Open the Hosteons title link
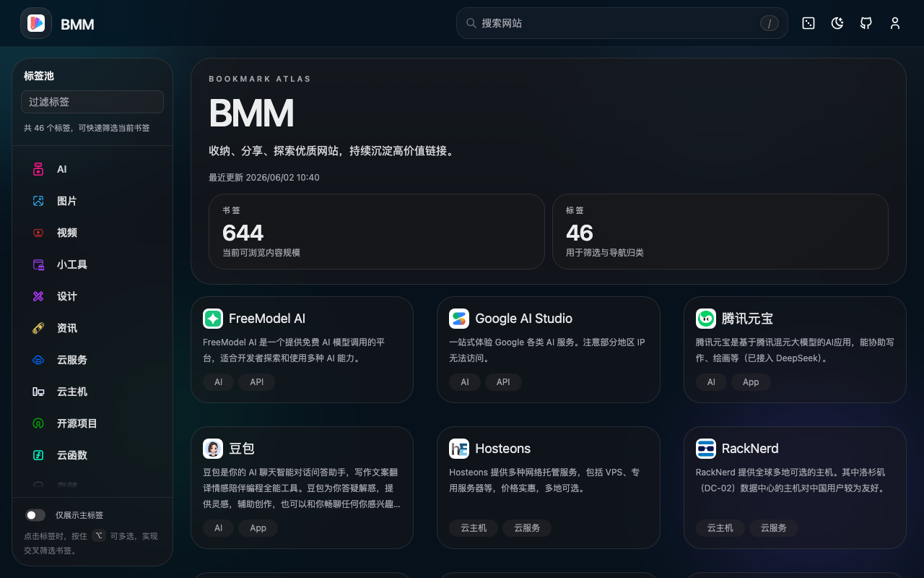This screenshot has width=924, height=578. click(502, 449)
